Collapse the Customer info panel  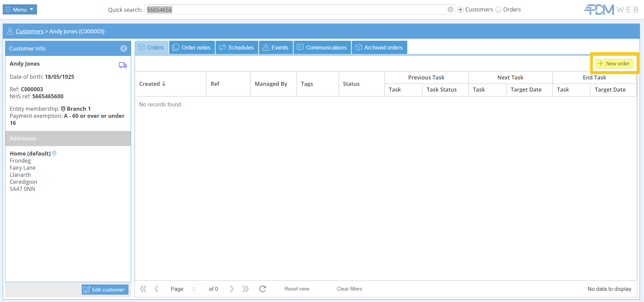point(124,48)
